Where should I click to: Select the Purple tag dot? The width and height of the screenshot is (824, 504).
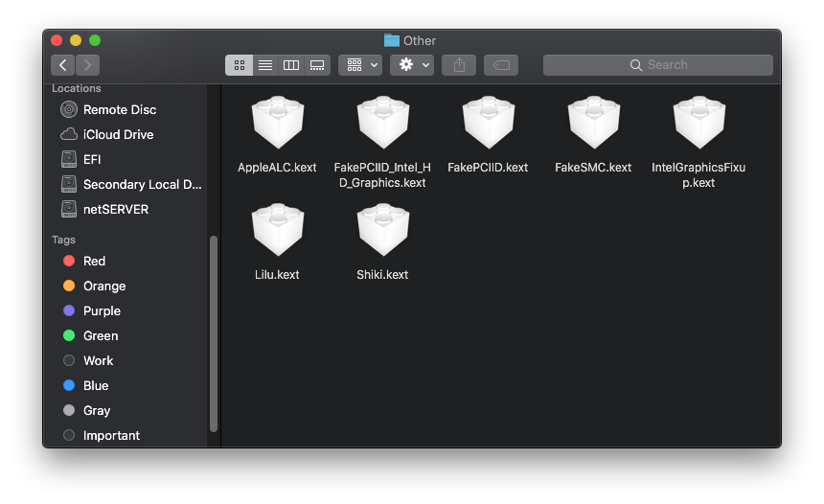(69, 310)
